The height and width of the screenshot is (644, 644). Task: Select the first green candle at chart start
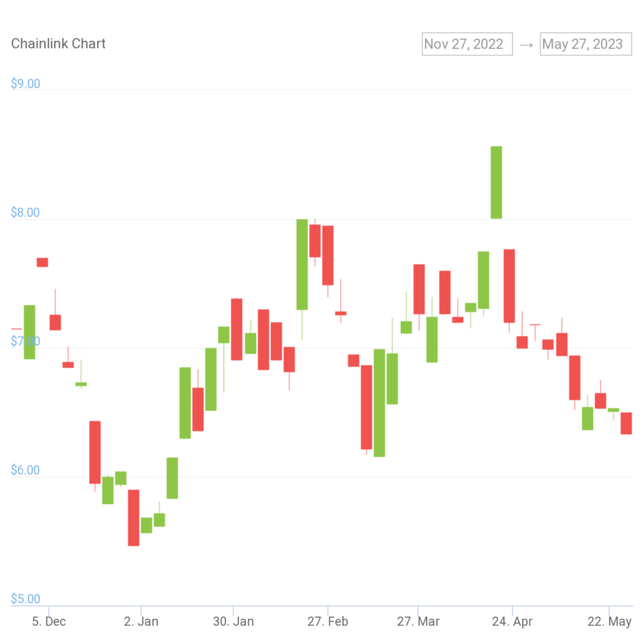click(x=30, y=332)
